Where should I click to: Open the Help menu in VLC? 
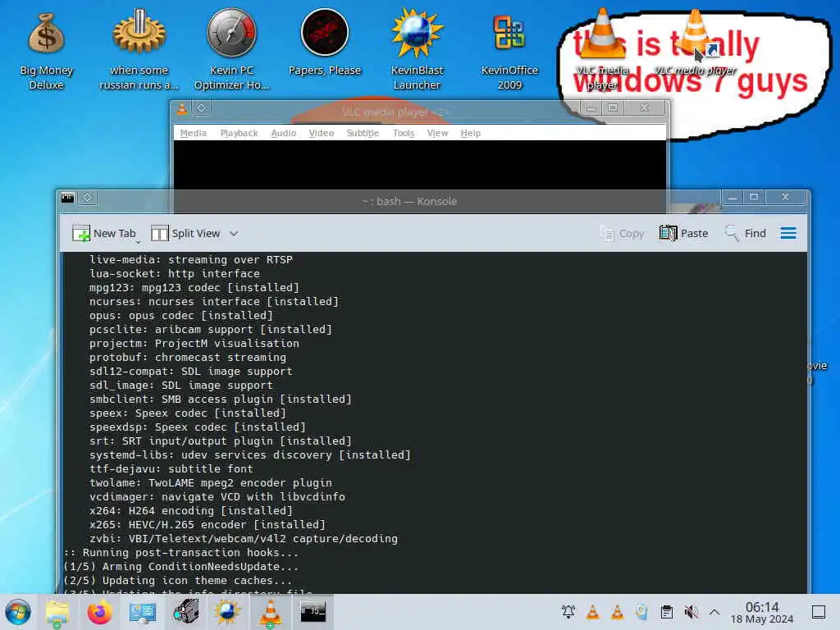click(x=470, y=133)
